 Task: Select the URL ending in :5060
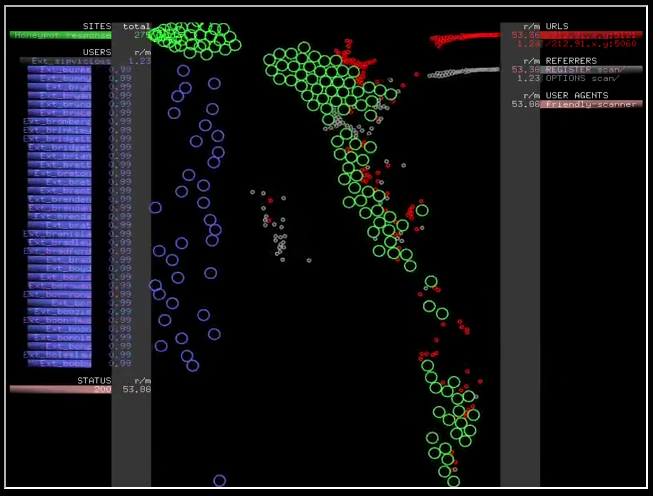pos(590,44)
